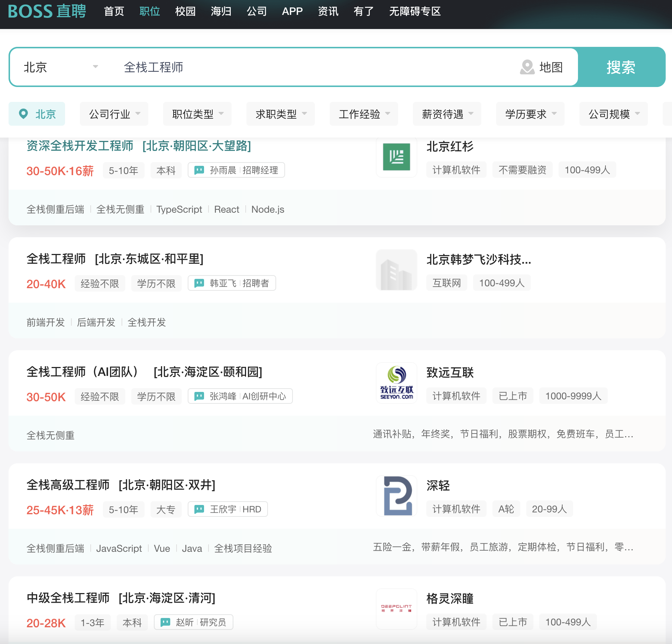
Task: Open the placeholder logo for 北京韩梦飞沙科技
Action: coord(396,270)
